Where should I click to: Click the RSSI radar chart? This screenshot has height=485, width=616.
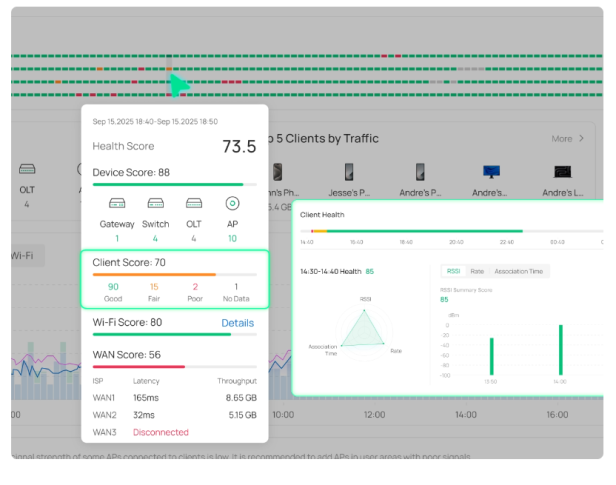(363, 332)
